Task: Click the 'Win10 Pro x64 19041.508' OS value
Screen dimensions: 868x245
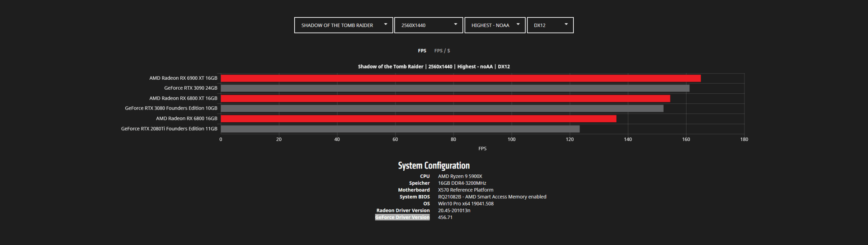Action: pyautogui.click(x=466, y=204)
